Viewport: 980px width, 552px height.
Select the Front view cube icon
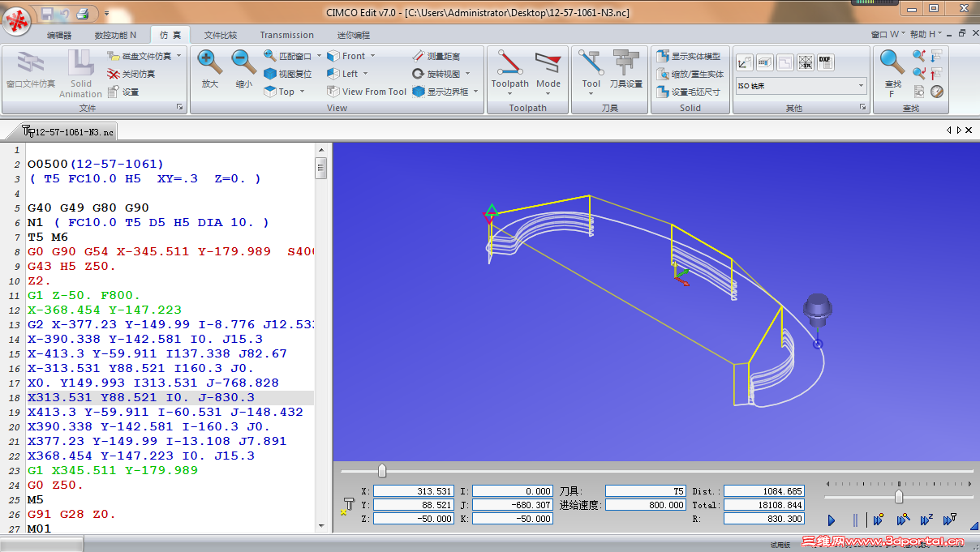point(333,56)
